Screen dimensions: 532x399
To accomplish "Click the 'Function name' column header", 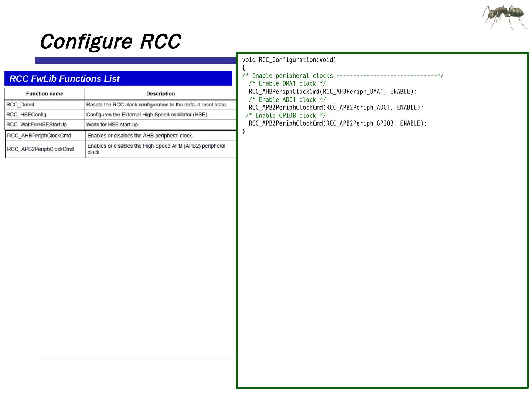I will 44,93.
